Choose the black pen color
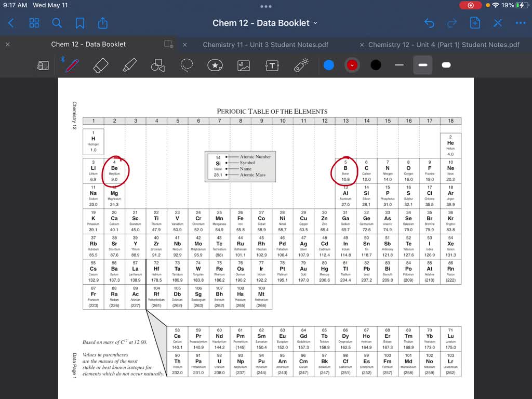Image resolution: width=532 pixels, height=399 pixels. [376, 65]
